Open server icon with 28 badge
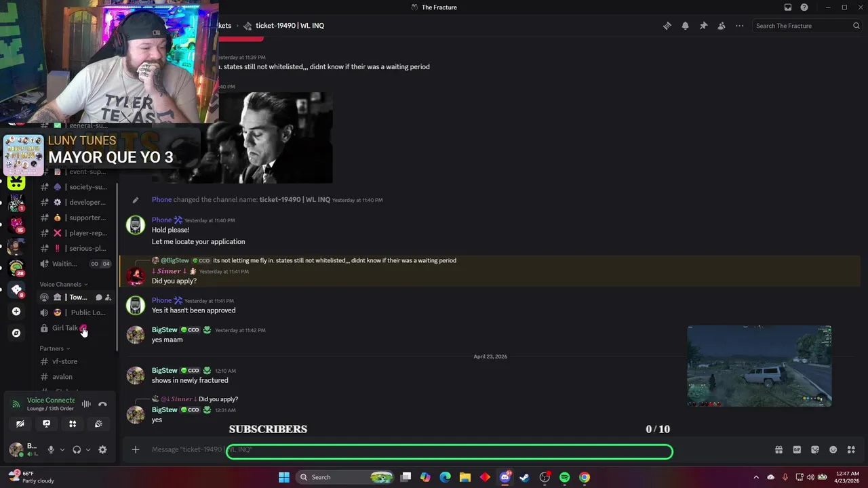868x488 pixels. [x=16, y=268]
